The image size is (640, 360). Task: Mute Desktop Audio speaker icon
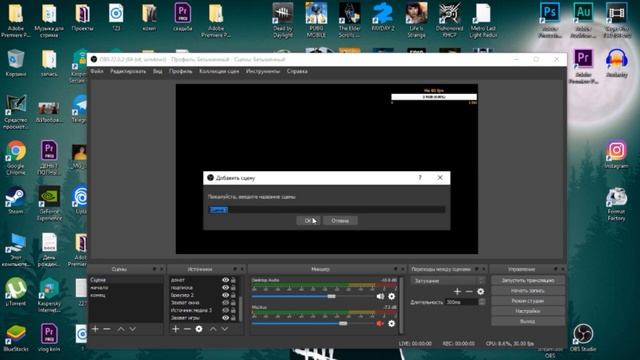[x=380, y=296]
